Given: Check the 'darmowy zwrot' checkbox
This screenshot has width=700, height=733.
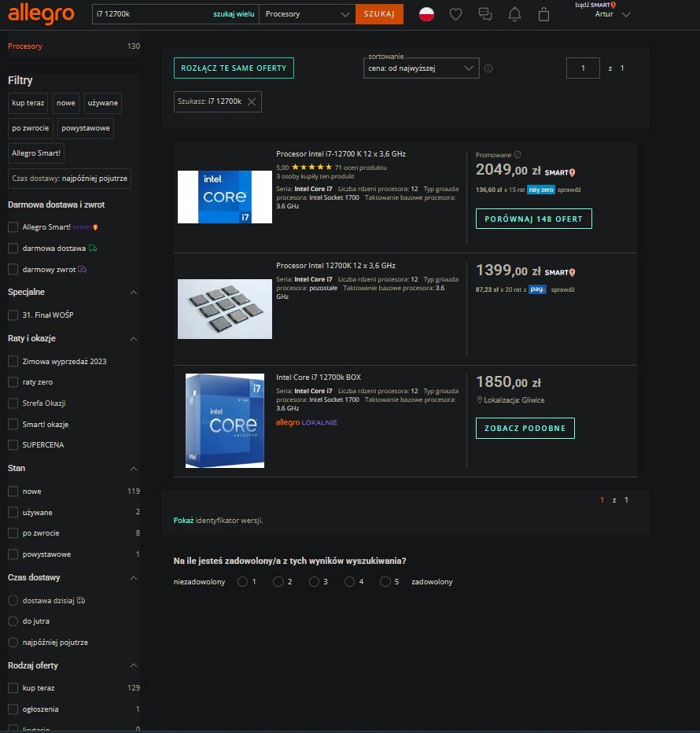Looking at the screenshot, I should point(13,269).
